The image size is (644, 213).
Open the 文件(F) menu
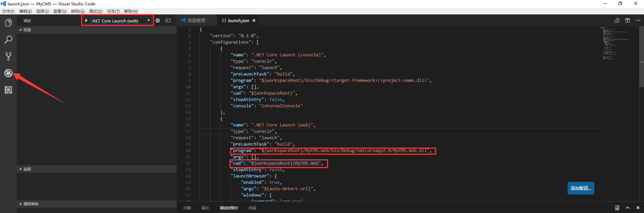tap(8, 11)
